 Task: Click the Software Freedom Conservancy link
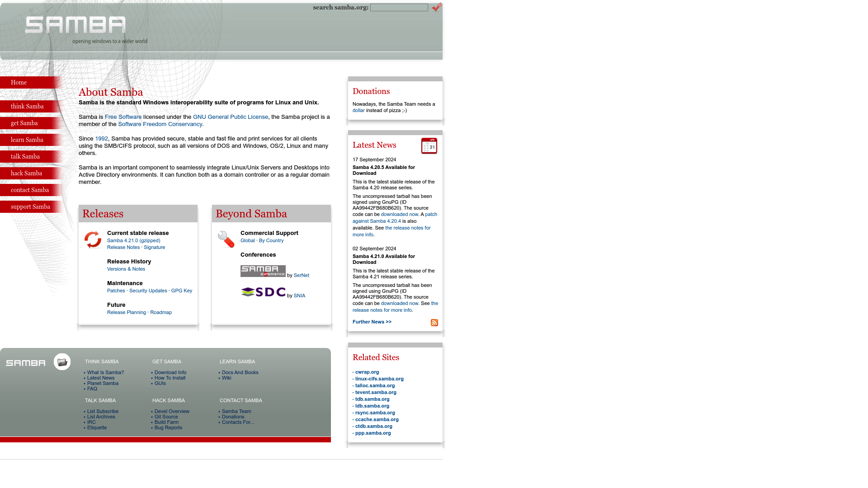160,123
